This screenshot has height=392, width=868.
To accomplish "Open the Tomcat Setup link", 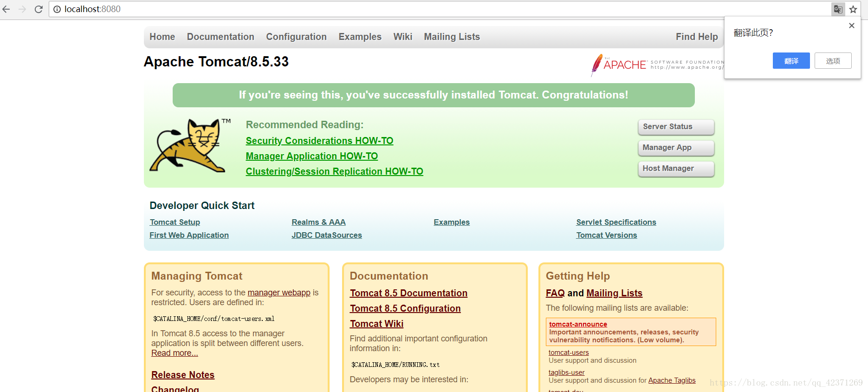I will coord(175,222).
